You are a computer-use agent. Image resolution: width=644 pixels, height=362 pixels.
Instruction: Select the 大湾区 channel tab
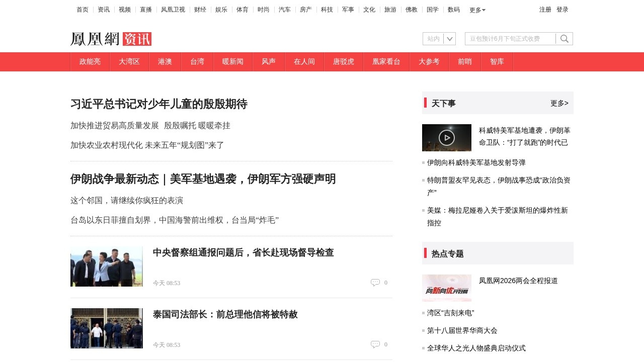tap(129, 62)
